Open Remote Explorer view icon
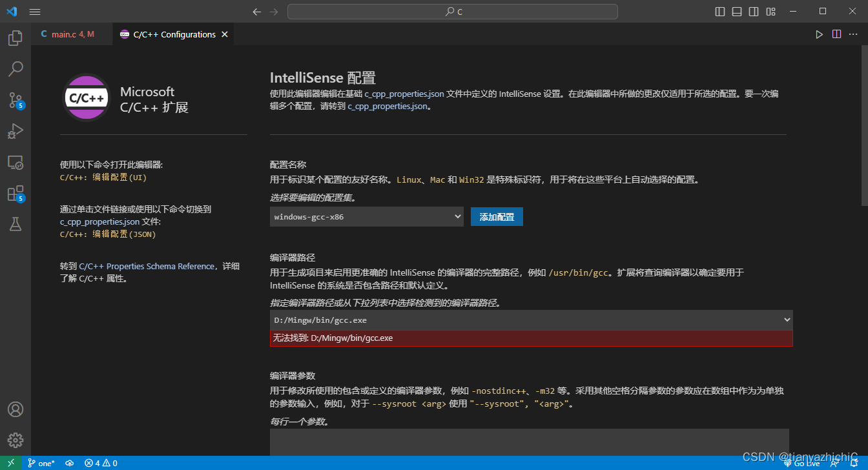 [x=15, y=162]
